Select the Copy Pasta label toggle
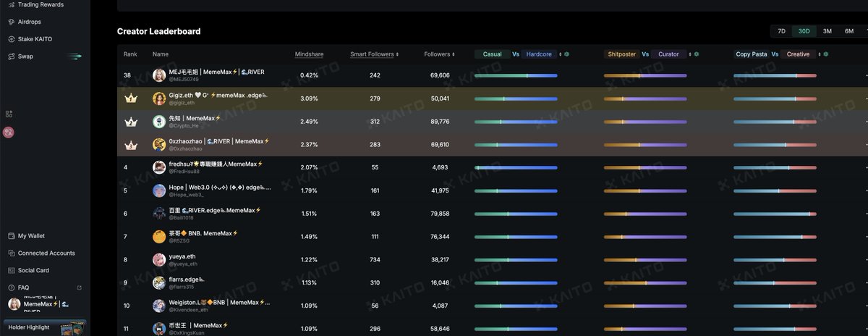 pos(752,54)
